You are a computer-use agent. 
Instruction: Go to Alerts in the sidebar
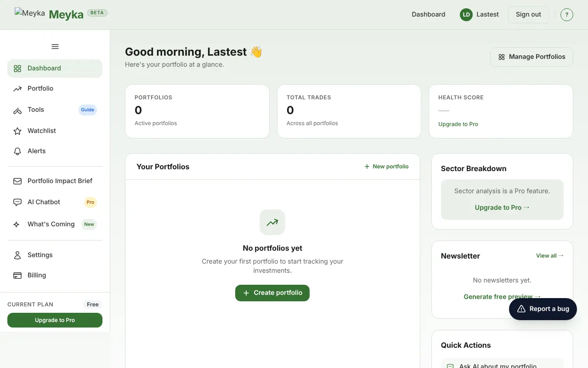pyautogui.click(x=55, y=151)
